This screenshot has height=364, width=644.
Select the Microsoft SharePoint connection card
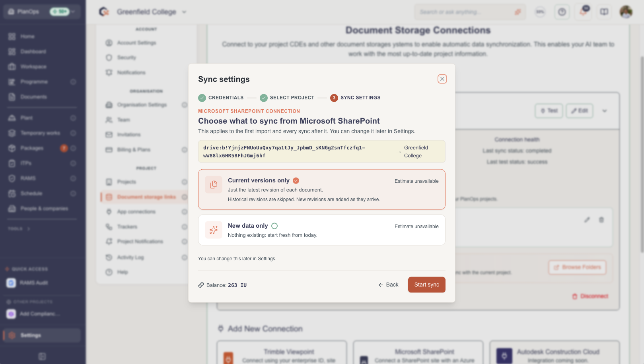(418, 352)
